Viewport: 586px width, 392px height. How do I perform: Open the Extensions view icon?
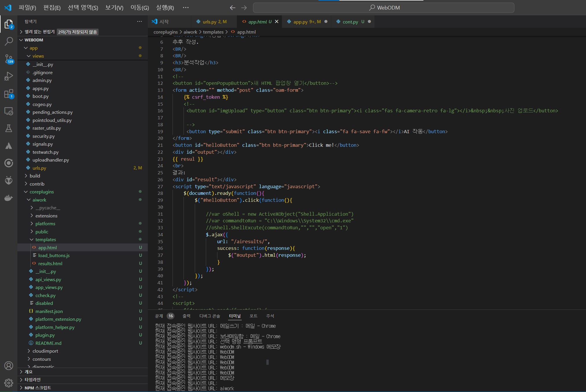click(x=9, y=94)
